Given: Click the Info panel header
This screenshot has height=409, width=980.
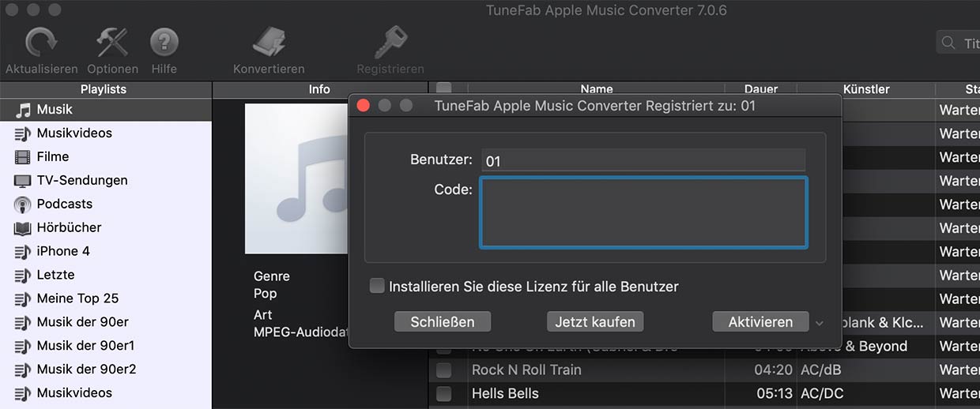Looking at the screenshot, I should coord(319,89).
